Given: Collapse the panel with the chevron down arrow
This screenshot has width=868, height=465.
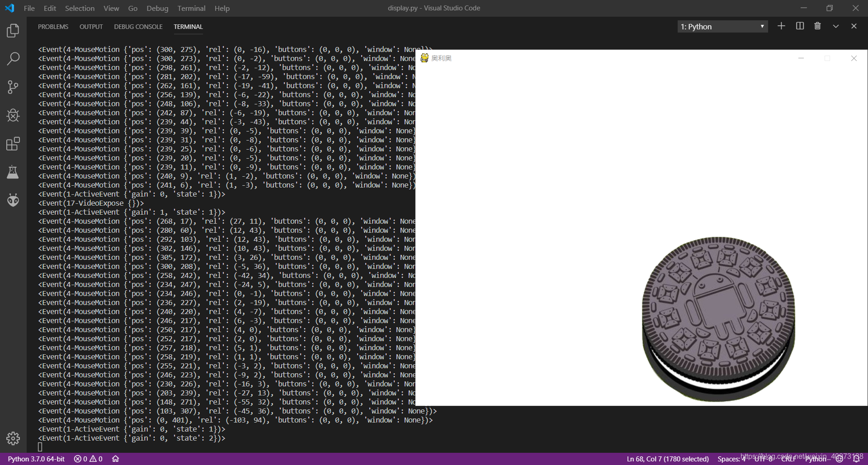Looking at the screenshot, I should pos(836,26).
